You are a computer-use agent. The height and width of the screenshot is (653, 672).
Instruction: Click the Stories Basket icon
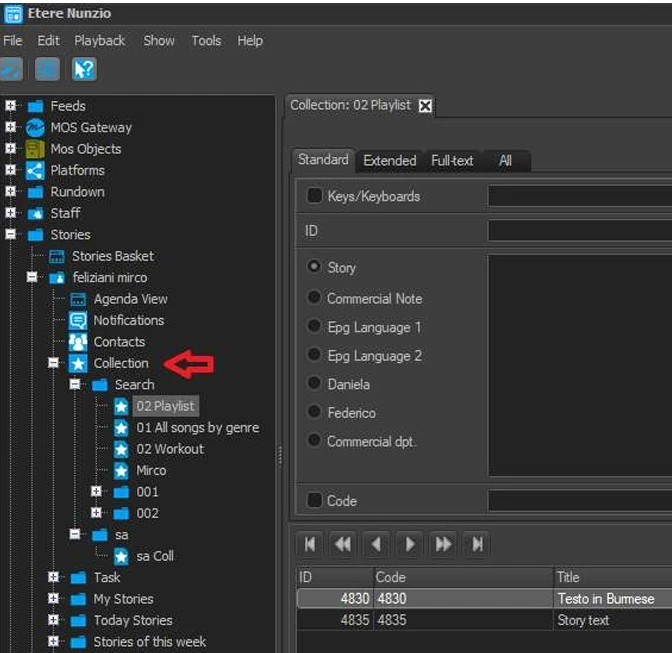(x=56, y=256)
